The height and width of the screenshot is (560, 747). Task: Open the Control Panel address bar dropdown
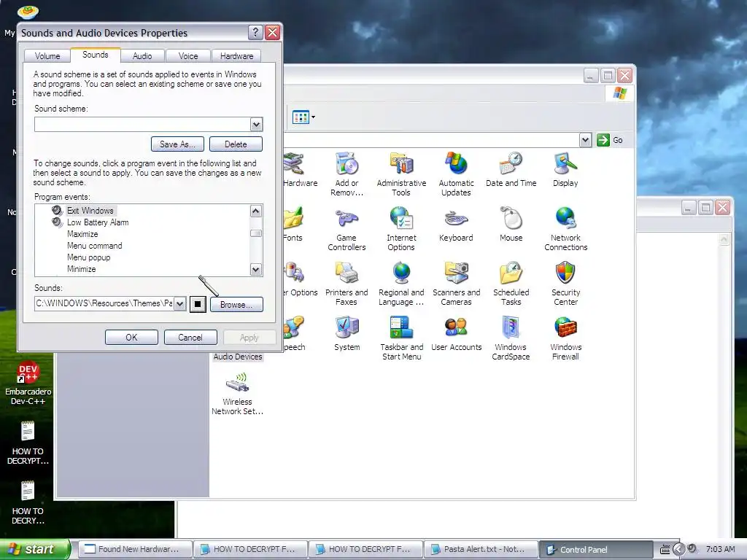[x=586, y=140]
